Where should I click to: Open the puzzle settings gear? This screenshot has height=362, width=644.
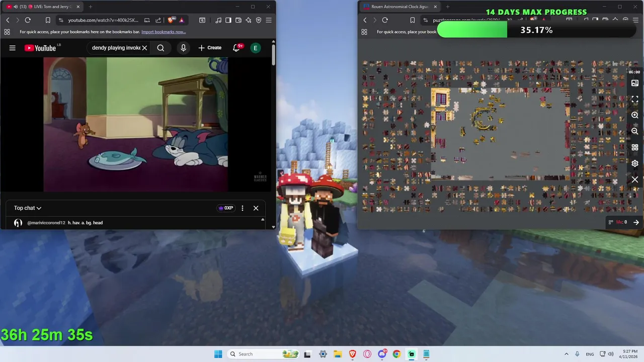tap(635, 163)
